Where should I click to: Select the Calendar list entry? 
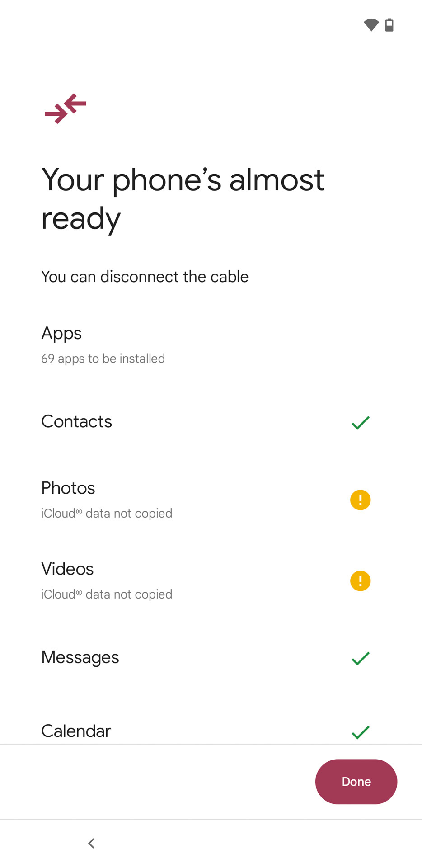click(x=76, y=731)
